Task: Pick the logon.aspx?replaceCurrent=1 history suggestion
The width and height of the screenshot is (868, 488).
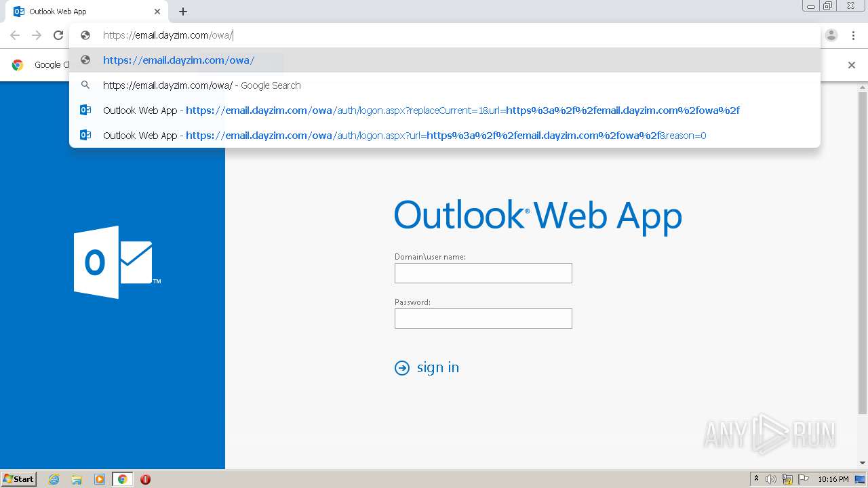Action: click(x=445, y=110)
